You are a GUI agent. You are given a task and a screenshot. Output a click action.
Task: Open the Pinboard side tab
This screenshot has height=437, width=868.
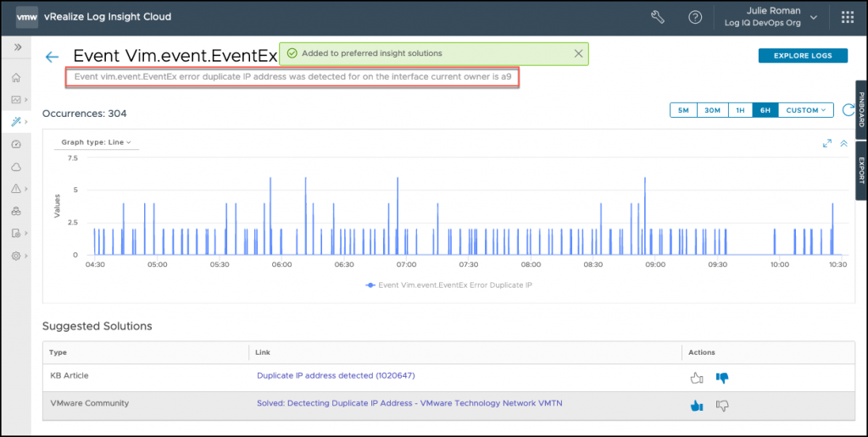click(860, 108)
